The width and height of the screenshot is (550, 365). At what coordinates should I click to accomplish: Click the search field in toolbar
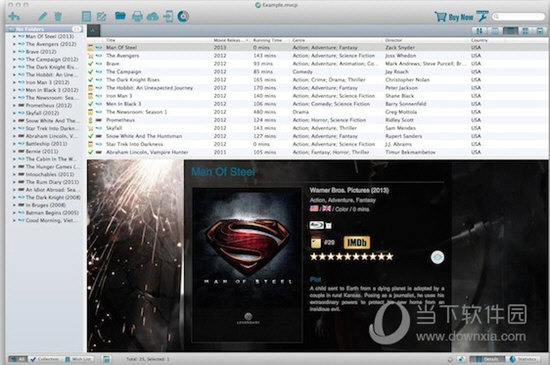[518, 16]
